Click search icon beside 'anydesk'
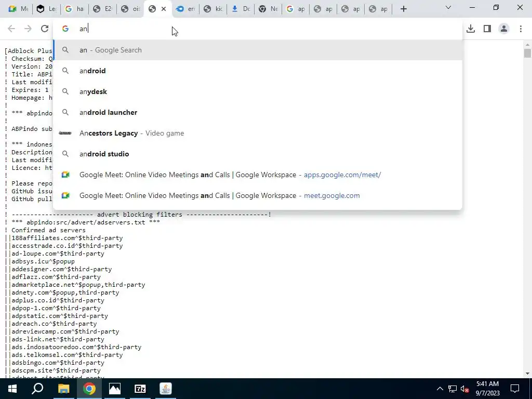 [65, 91]
